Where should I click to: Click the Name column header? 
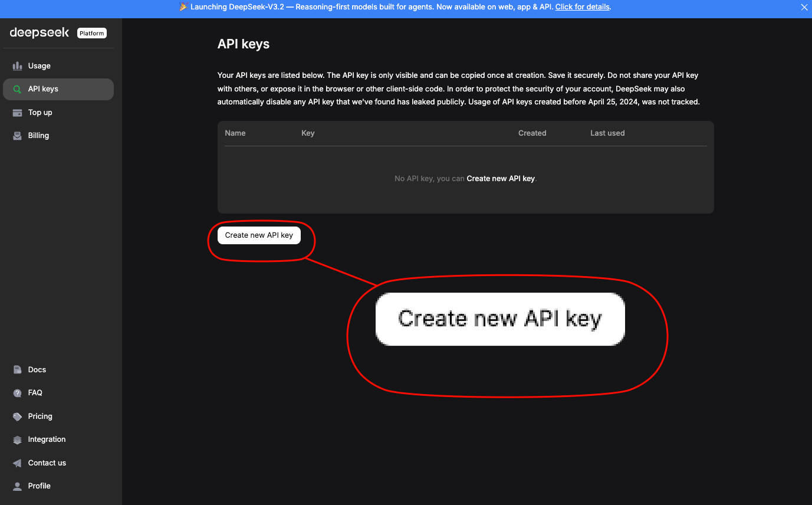point(235,133)
